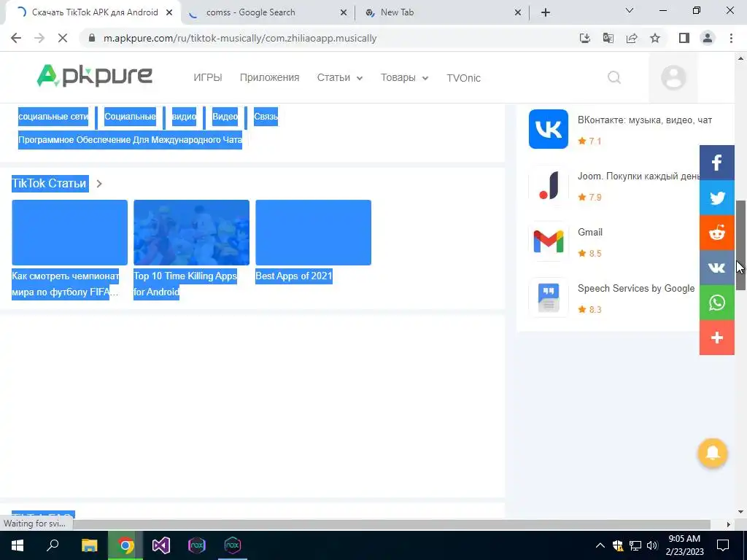
Task: Open the Joom app icon
Action: click(549, 185)
